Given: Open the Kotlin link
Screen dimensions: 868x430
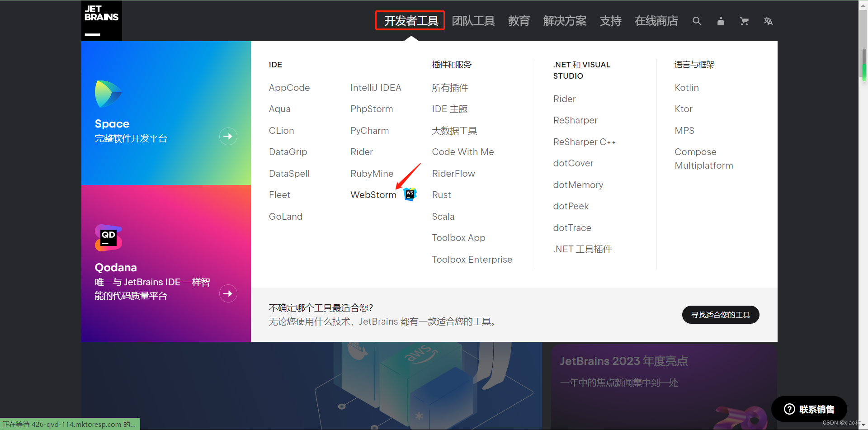Looking at the screenshot, I should (687, 88).
